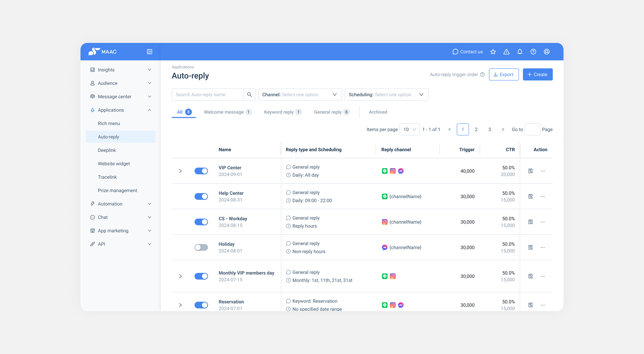
Task: Enable the Holiday auto-reply toggle
Action: 201,247
